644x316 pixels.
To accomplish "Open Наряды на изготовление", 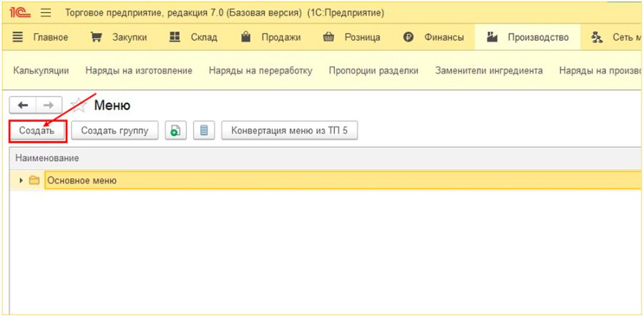I will pyautogui.click(x=139, y=71).
